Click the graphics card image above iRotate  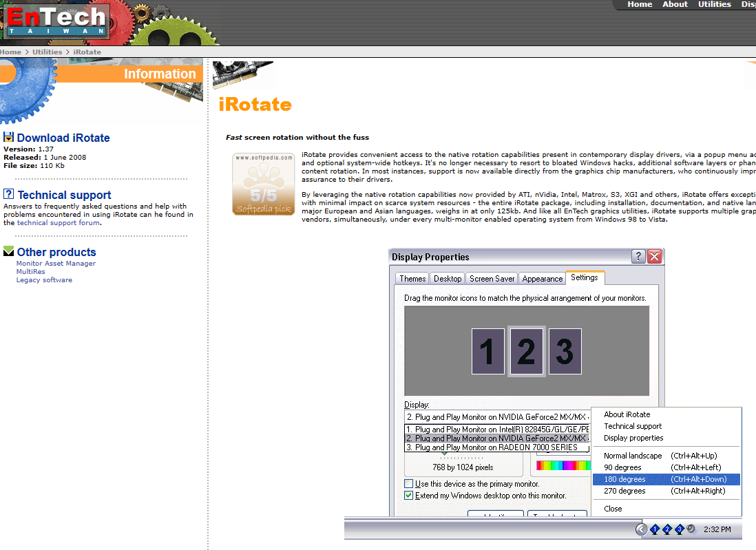click(x=243, y=74)
